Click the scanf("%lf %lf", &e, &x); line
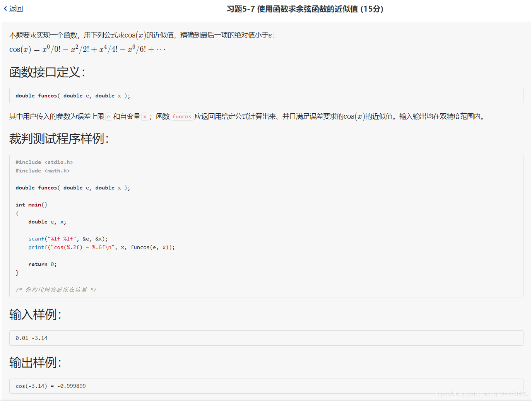Screen dimensions: 532x401 pos(68,239)
